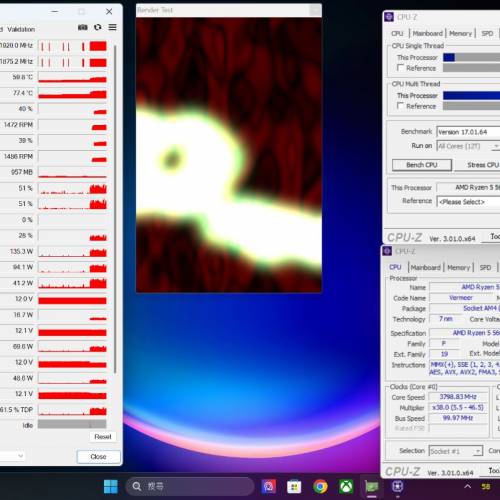Click the upper CPU-Z window title icon
This screenshot has height=500, width=500.
point(389,17)
